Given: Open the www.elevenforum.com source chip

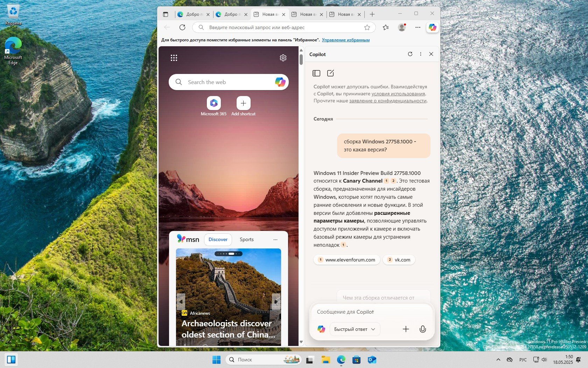Looking at the screenshot, I should click(347, 260).
